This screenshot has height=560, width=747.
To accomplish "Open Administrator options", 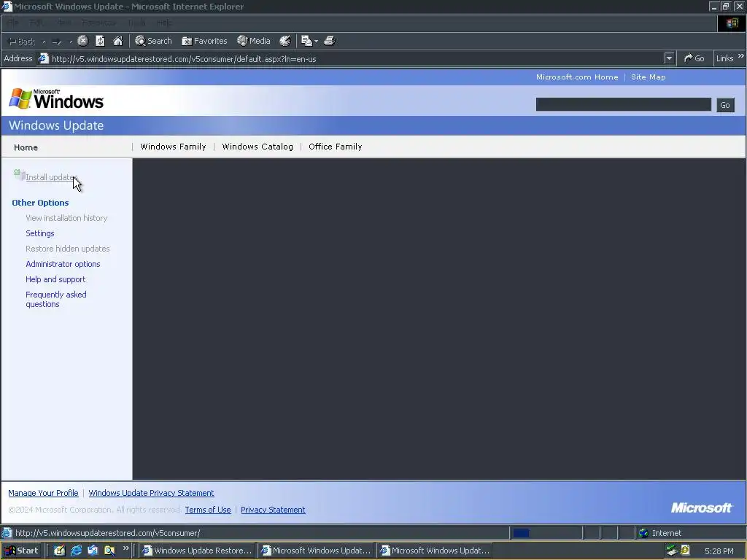I will [63, 264].
